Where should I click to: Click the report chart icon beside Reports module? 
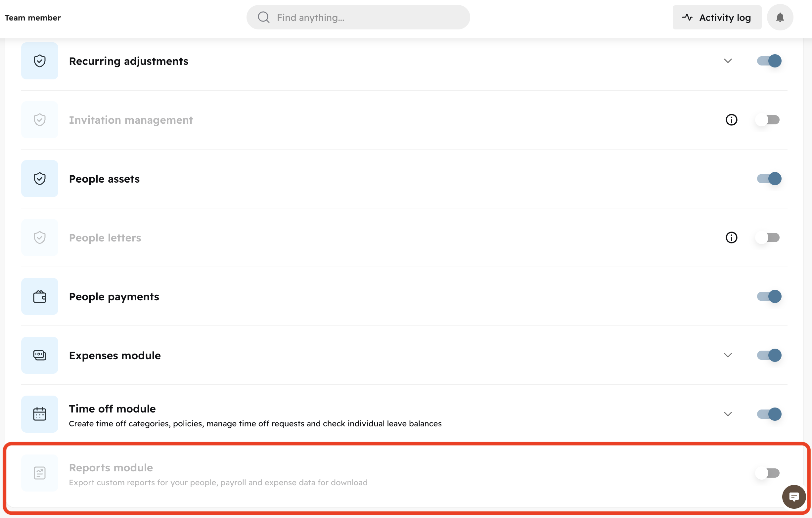click(x=39, y=473)
